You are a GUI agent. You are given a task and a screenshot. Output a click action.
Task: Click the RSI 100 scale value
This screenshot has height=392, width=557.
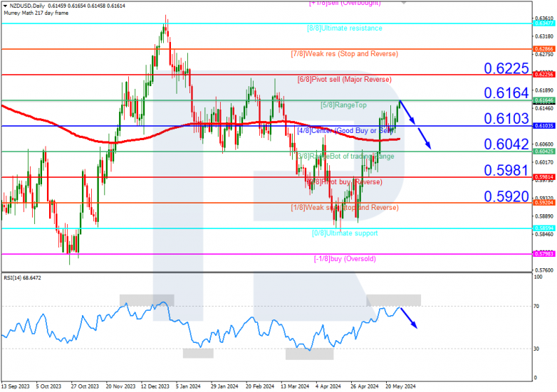coord(538,277)
